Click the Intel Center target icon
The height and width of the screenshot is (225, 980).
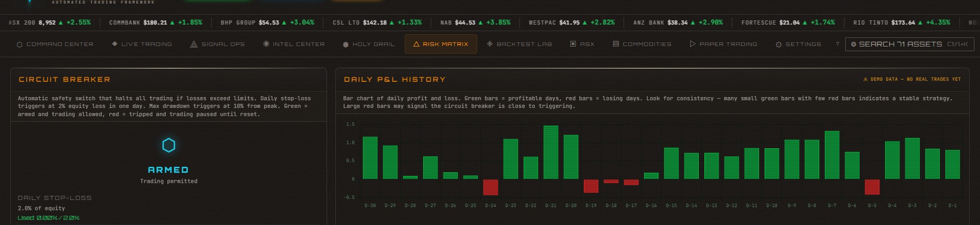coord(266,44)
